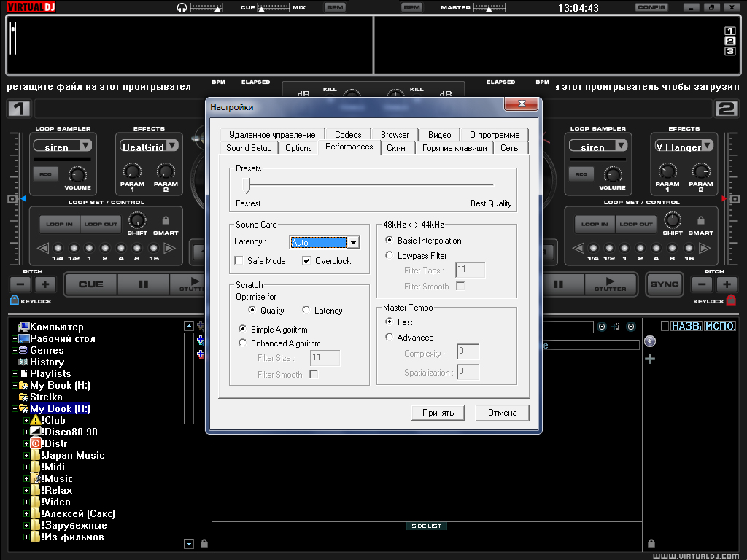The height and width of the screenshot is (560, 747).
Task: Switch to Sound Setup tab
Action: click(x=249, y=148)
